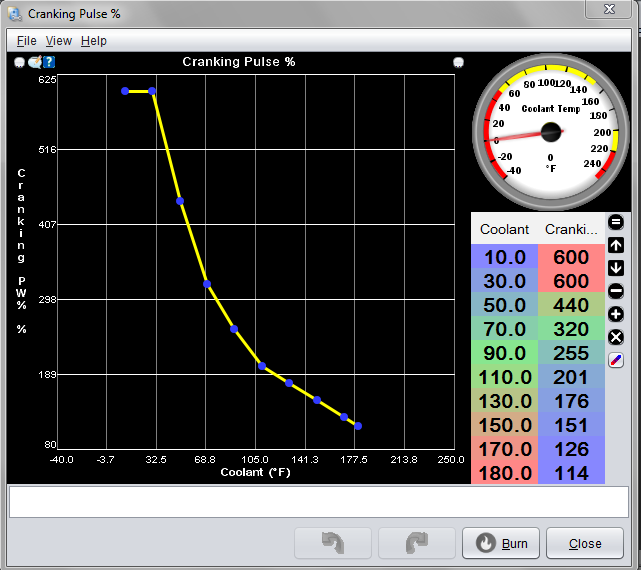The width and height of the screenshot is (641, 570).
Task: Click the multiply (X) scale icon
Action: point(616,337)
